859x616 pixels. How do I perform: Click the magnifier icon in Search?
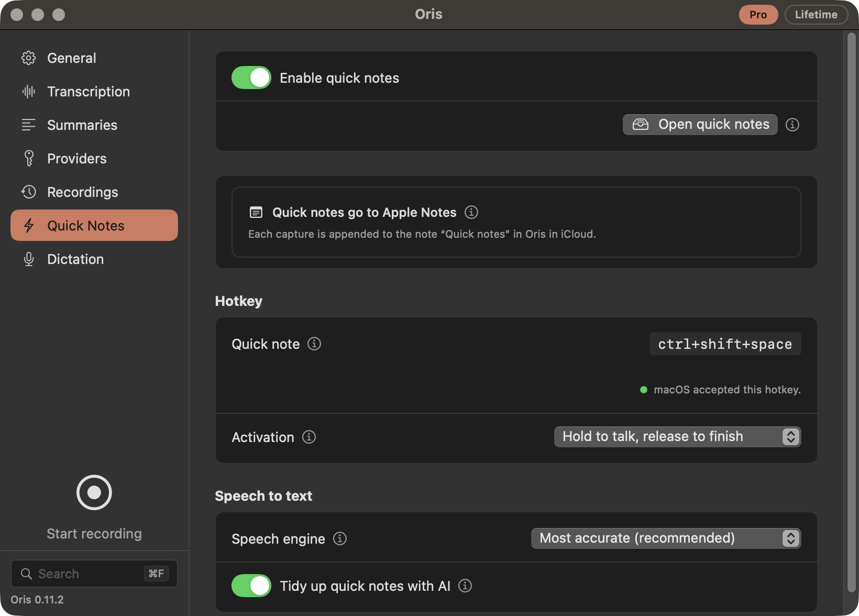(x=26, y=574)
